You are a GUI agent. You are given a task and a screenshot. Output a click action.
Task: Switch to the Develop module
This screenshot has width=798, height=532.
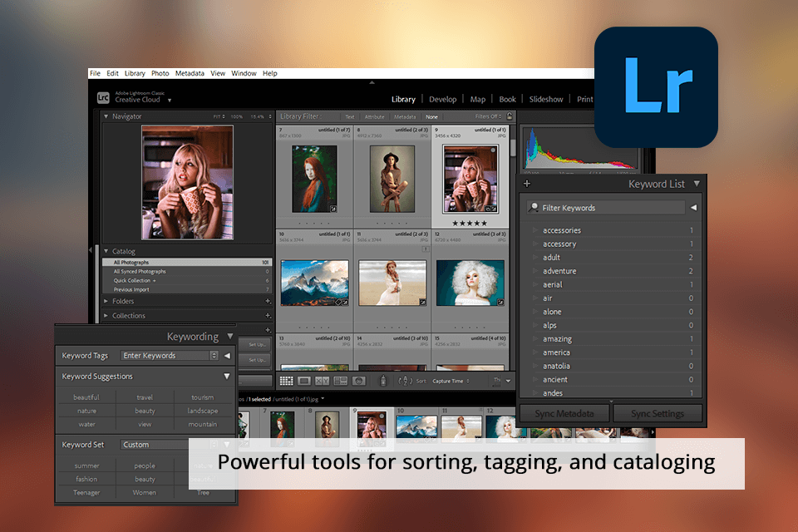[x=442, y=99]
